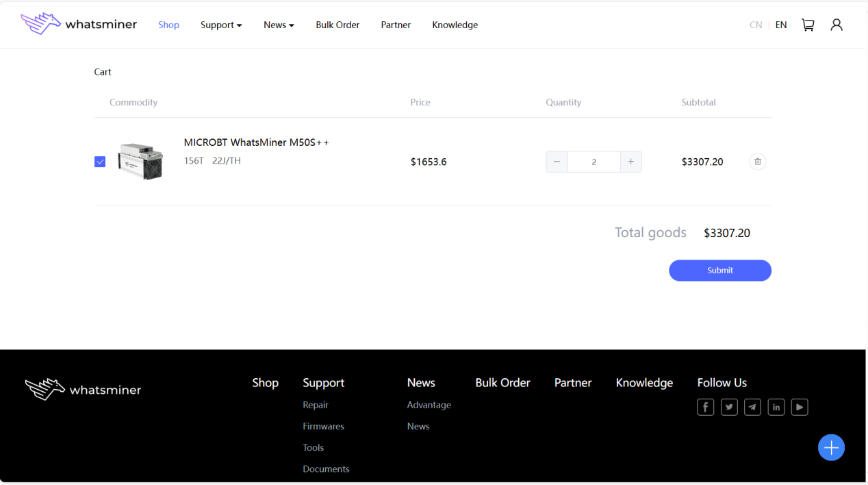Open Firmwares link in footer

pos(324,426)
